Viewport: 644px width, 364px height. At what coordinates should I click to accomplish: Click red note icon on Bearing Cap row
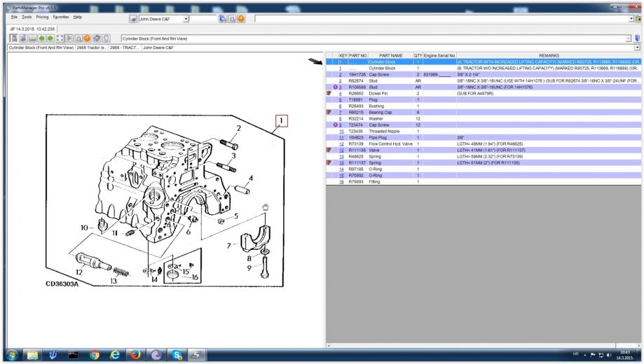[x=329, y=113]
